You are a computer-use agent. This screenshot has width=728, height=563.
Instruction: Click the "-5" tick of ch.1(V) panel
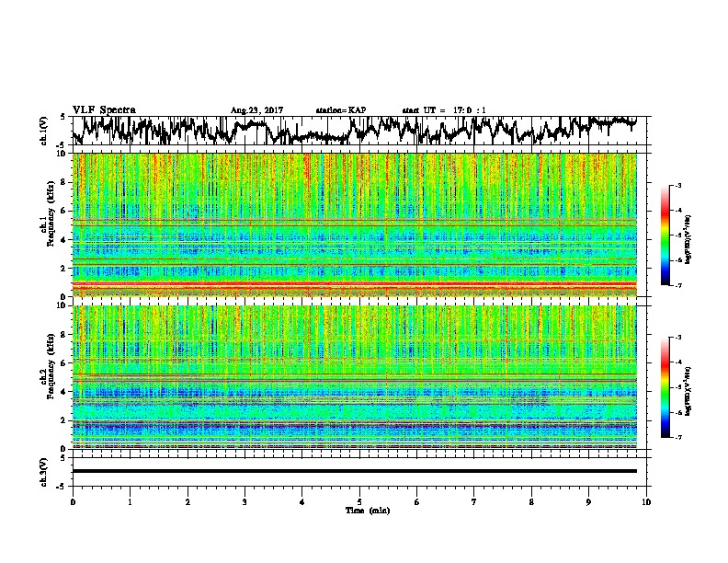click(62, 144)
